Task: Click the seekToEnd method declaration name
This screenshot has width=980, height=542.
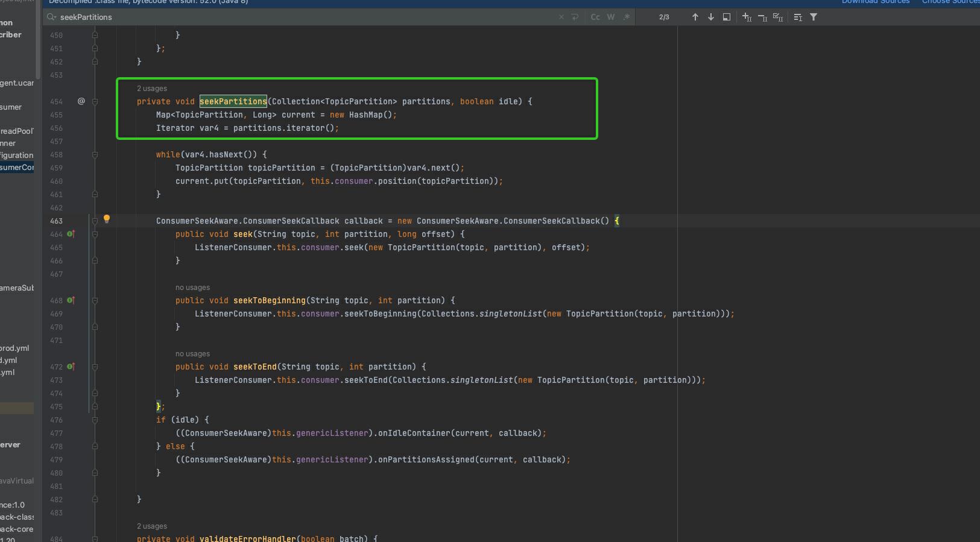Action: point(254,367)
